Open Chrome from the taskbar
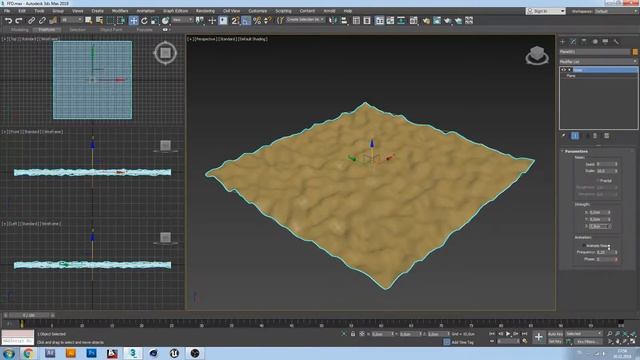The height and width of the screenshot is (360, 640). [28, 353]
